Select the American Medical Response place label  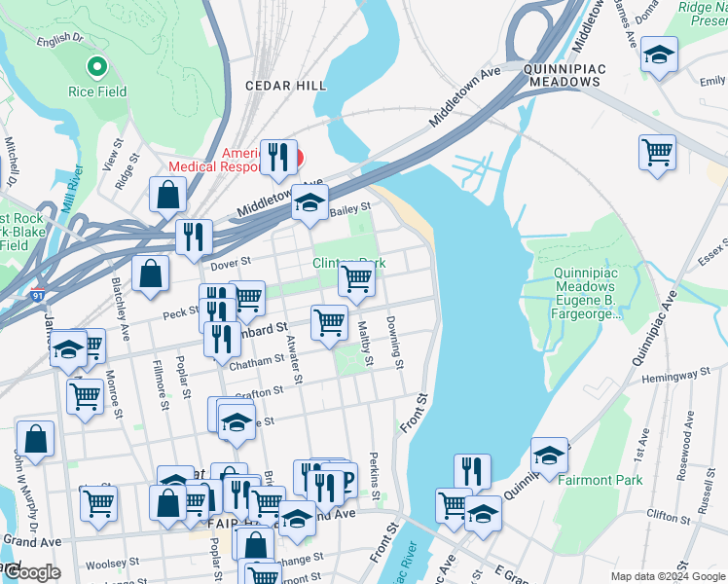pos(214,161)
